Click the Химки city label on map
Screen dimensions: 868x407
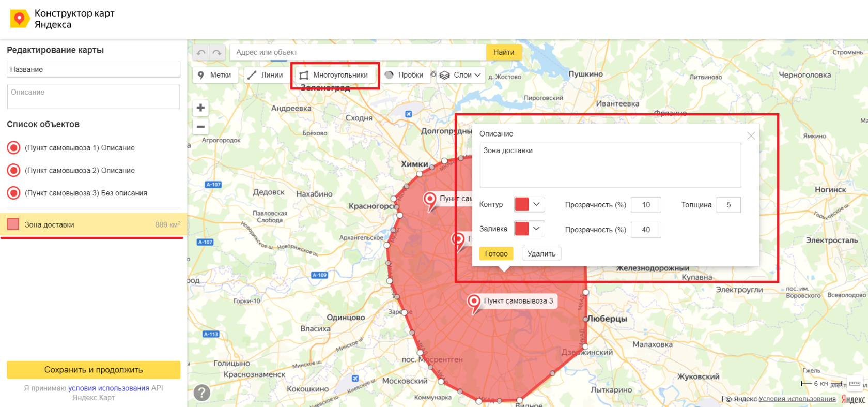tap(414, 164)
